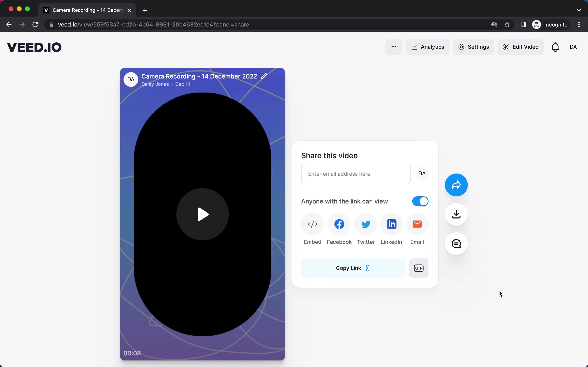Click the Copy Link button
This screenshot has height=367, width=588.
[353, 268]
